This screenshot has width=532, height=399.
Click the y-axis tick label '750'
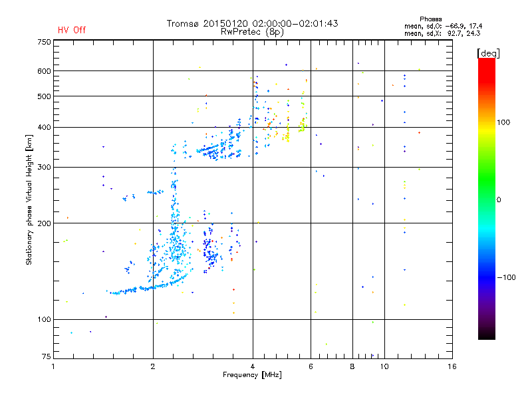(x=45, y=42)
